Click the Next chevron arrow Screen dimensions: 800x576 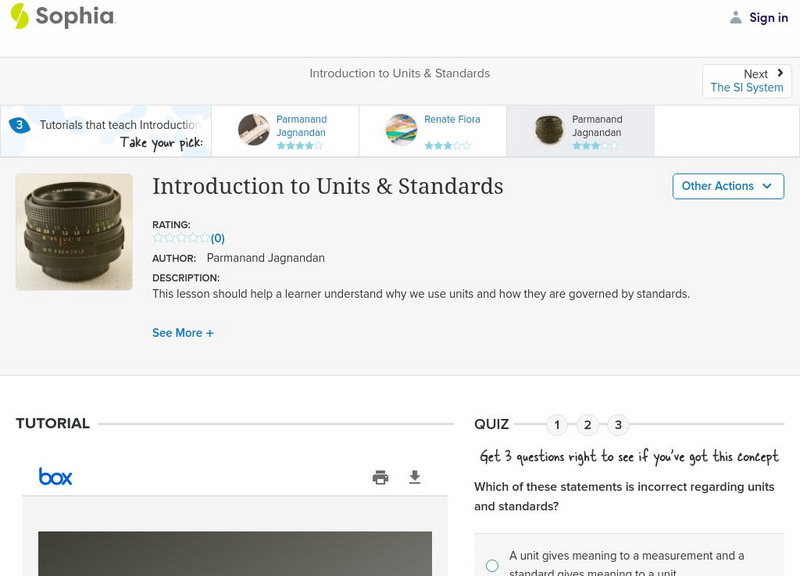(x=780, y=73)
